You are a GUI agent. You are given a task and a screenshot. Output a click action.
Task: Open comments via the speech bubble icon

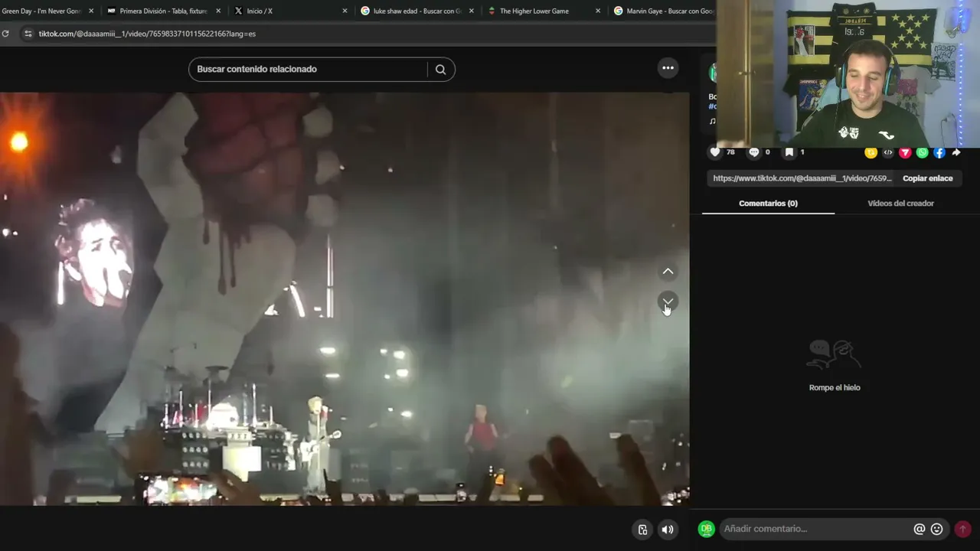point(754,152)
